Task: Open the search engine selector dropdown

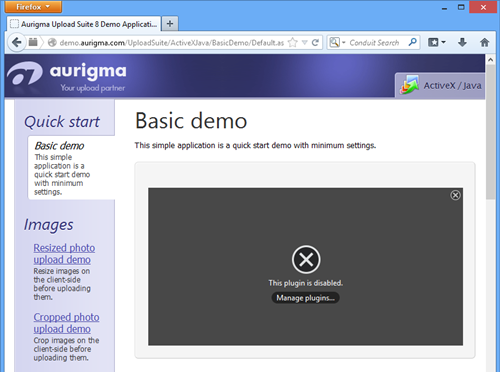Action: click(x=337, y=42)
